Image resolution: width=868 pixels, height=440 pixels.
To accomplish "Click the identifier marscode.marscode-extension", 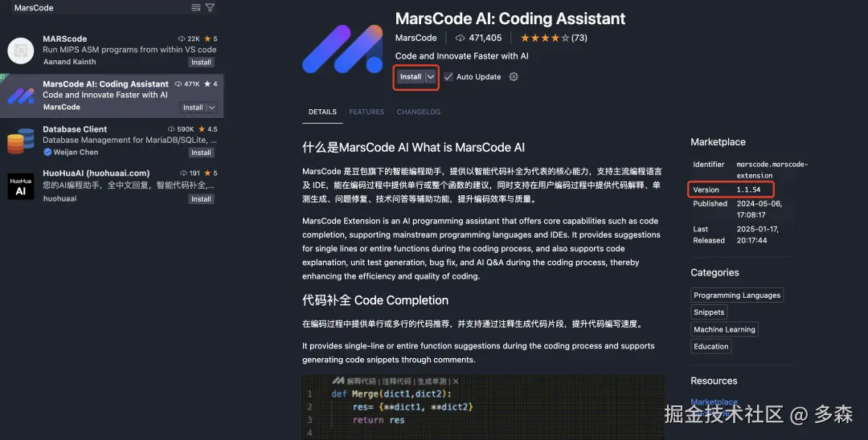I will tap(772, 169).
